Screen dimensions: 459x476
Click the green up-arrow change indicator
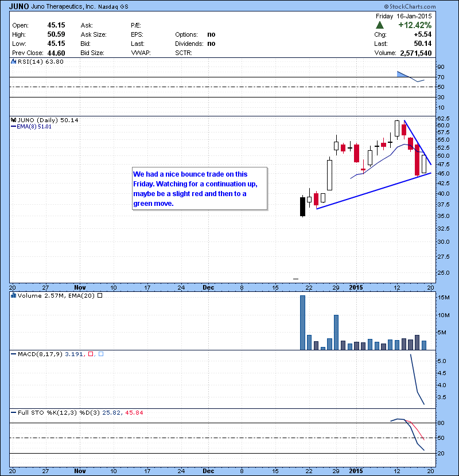[x=380, y=25]
